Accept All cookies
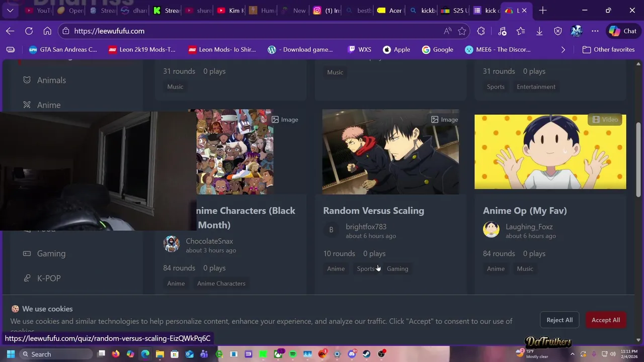The width and height of the screenshot is (644, 362). click(606, 320)
